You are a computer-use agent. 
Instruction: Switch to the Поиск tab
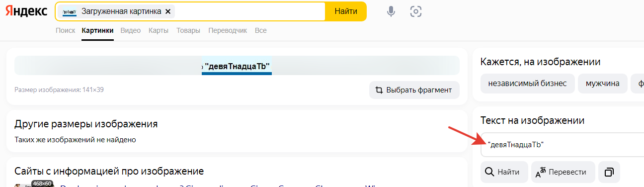[x=65, y=30]
